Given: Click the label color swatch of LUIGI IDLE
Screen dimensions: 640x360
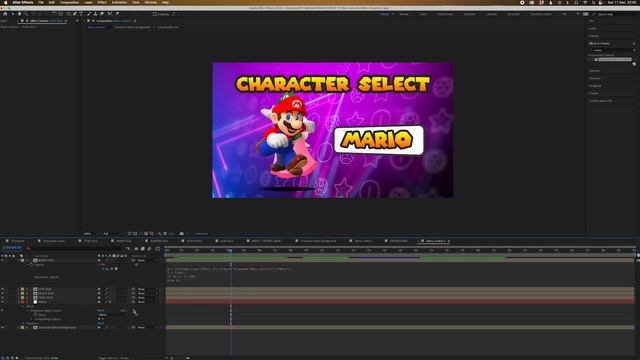Looking at the screenshot, I should tap(22, 289).
